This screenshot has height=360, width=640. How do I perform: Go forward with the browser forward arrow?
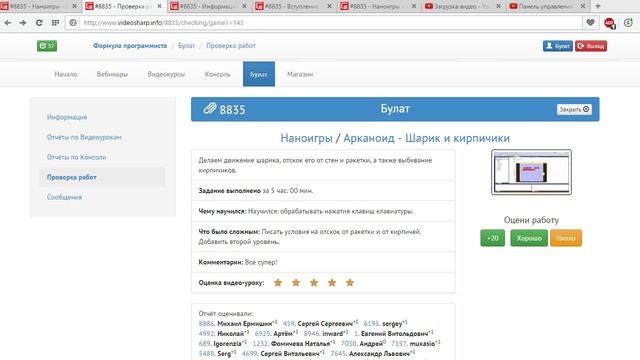[x=23, y=23]
